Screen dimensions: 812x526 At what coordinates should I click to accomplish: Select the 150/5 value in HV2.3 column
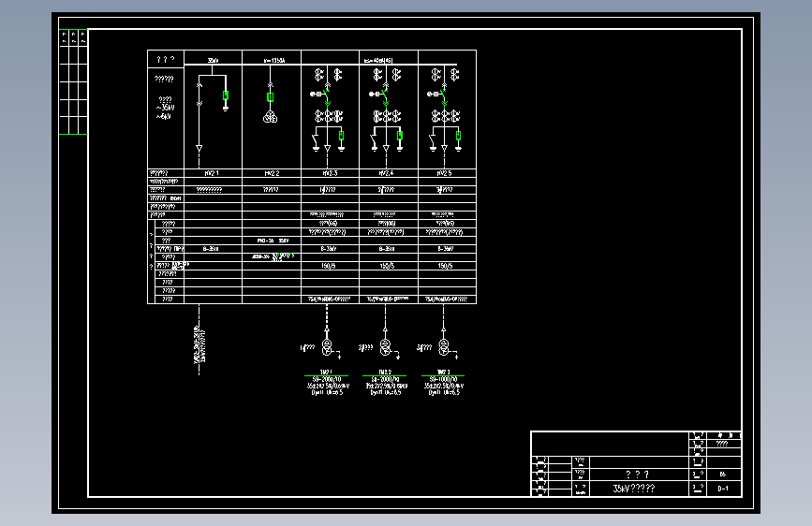pos(329,266)
